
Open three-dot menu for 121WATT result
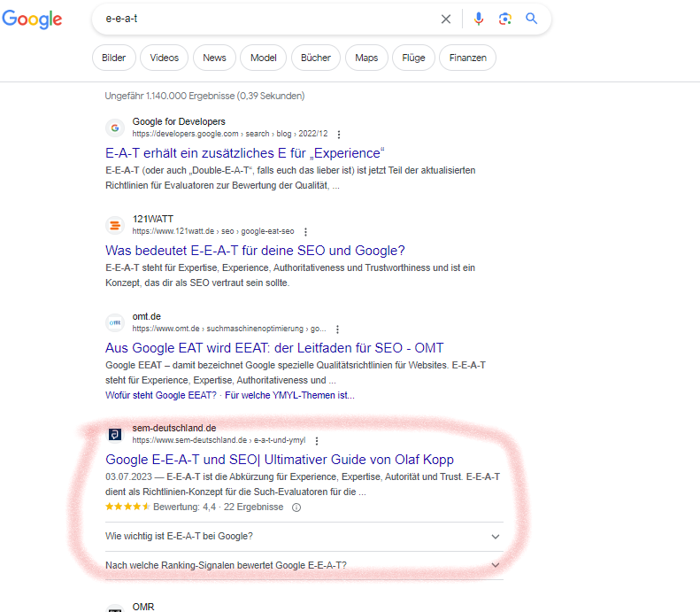coord(305,231)
